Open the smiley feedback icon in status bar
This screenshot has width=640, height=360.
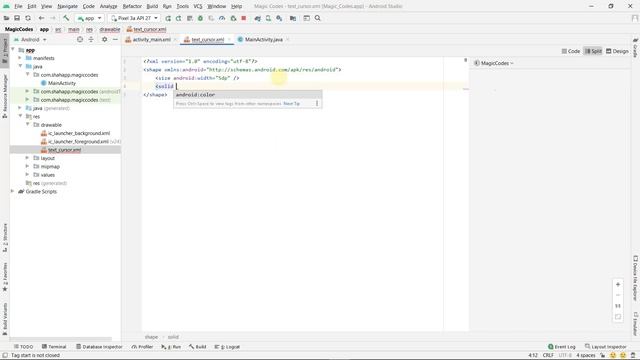613,356
